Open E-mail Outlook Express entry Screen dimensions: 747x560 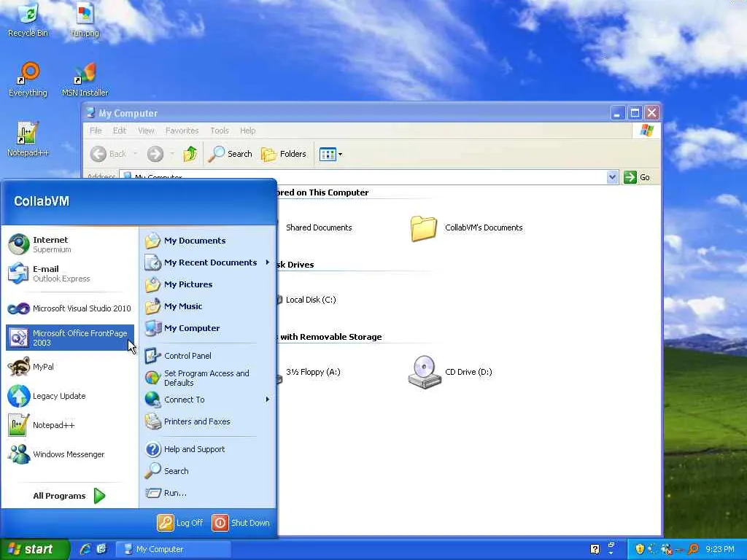pyautogui.click(x=69, y=273)
